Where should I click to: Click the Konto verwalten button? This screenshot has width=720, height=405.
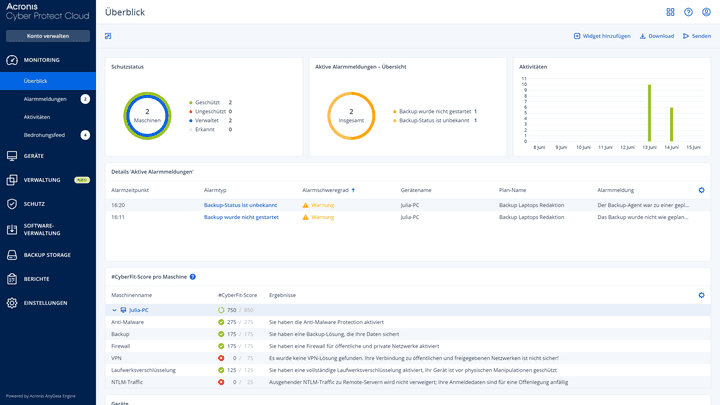(48, 36)
